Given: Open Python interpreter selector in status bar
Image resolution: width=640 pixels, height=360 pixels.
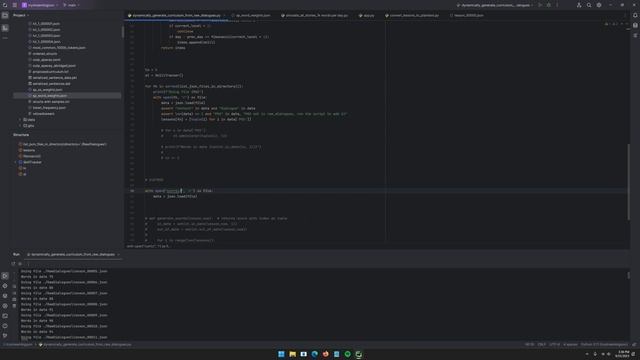Looking at the screenshot, I should coord(604,344).
